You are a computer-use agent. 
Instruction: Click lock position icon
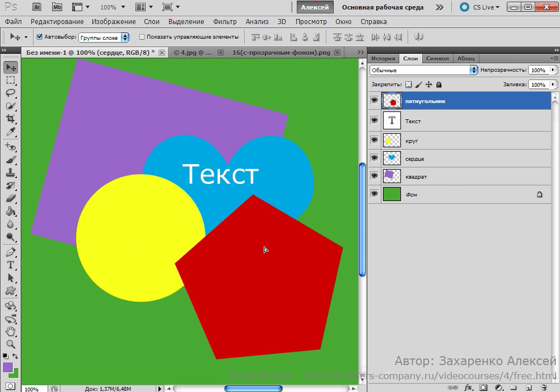pos(428,85)
